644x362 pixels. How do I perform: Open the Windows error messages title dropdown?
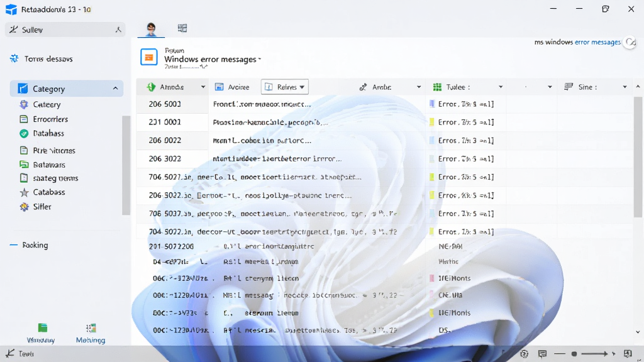(x=260, y=60)
